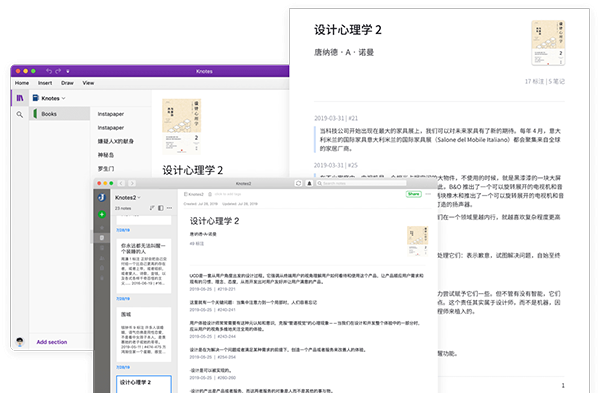
Task: Open the 你永远都无法叫醒一个装睡的人 note card
Action: pos(143,266)
